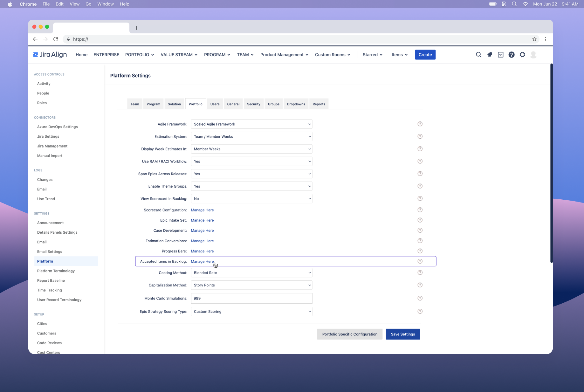Click Save Settings button

point(403,334)
